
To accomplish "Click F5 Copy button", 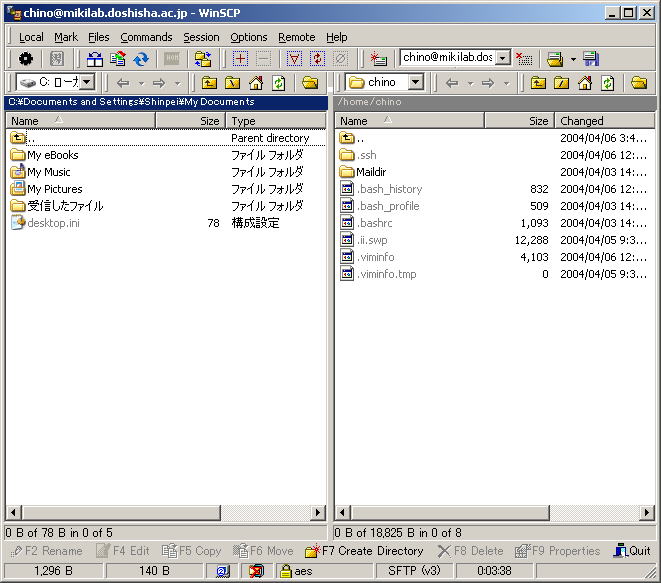I will pos(192,551).
